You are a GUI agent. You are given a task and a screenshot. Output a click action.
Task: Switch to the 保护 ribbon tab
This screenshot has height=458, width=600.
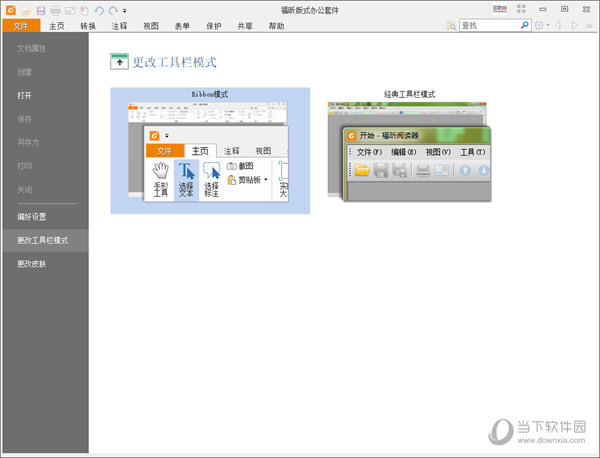pyautogui.click(x=214, y=26)
